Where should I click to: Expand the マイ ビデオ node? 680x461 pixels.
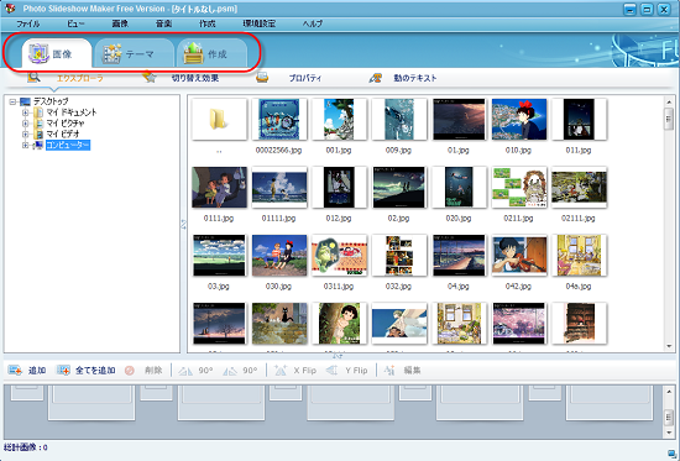(x=25, y=134)
